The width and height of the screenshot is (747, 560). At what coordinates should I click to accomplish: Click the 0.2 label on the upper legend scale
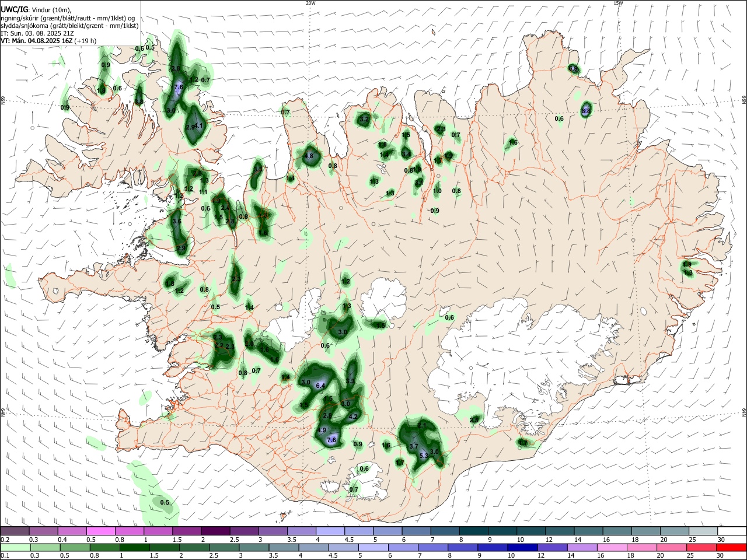pos(5,540)
